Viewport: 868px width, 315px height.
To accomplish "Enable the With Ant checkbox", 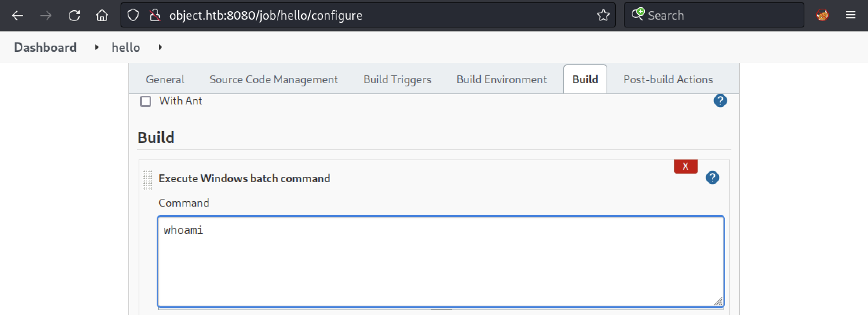I will [146, 101].
